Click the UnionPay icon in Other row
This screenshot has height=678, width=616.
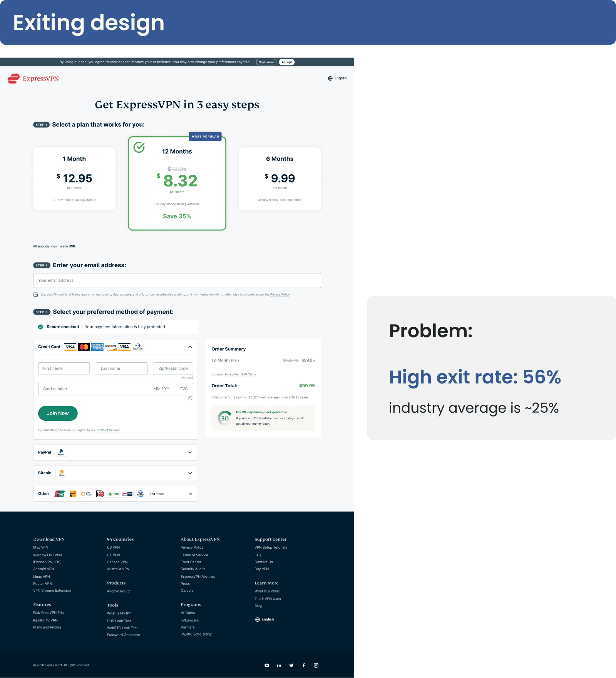(60, 494)
